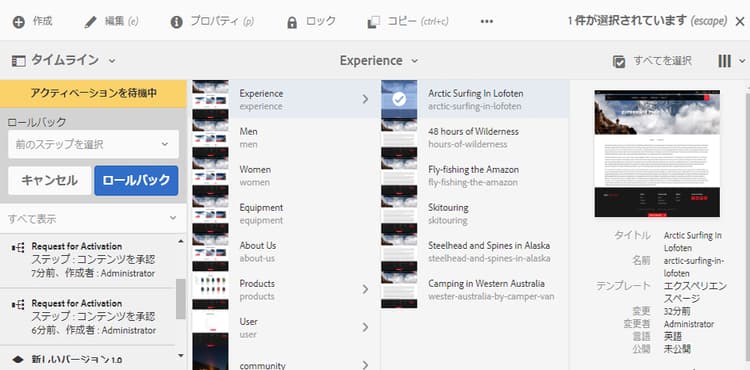The width and height of the screenshot is (750, 370).
Task: Click Camping in Western Australia title
Action: pos(486,283)
